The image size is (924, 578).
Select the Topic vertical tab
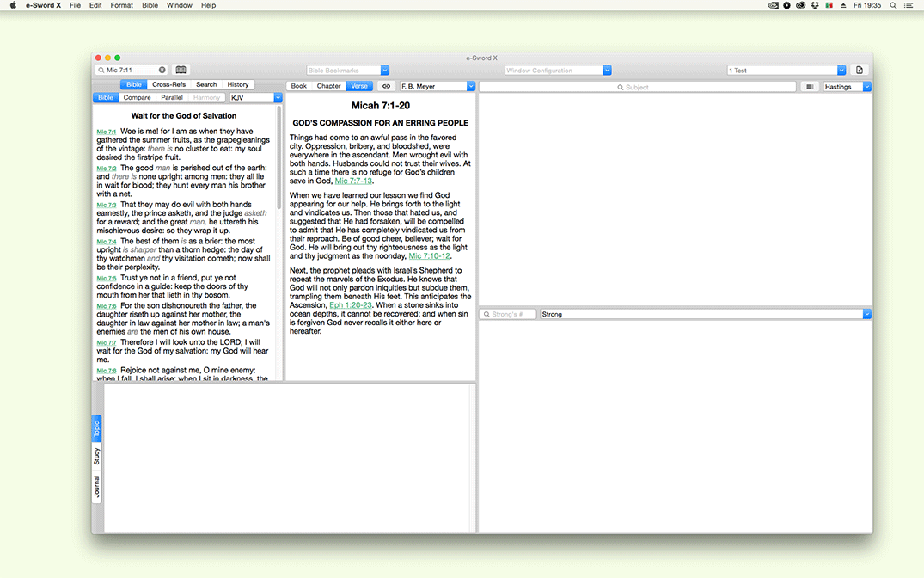tap(96, 429)
